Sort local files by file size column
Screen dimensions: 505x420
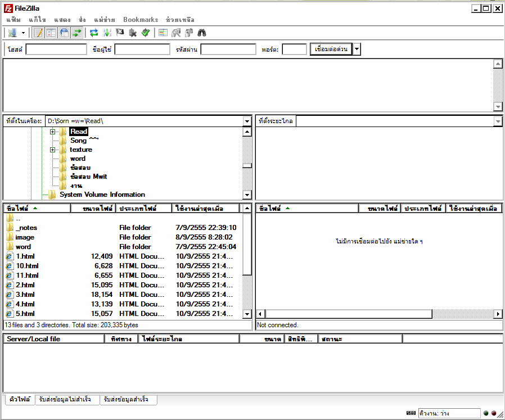[x=93, y=209]
